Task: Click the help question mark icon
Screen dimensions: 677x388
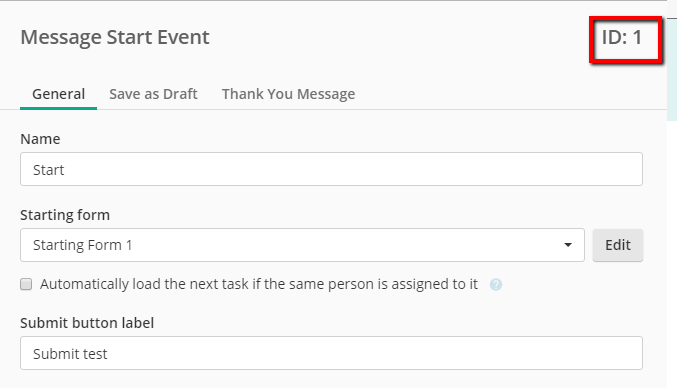Action: (x=496, y=284)
